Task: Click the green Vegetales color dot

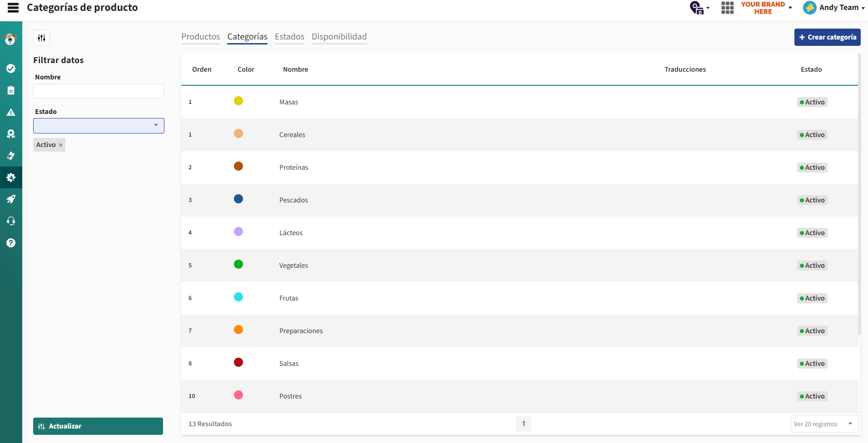Action: pyautogui.click(x=238, y=264)
